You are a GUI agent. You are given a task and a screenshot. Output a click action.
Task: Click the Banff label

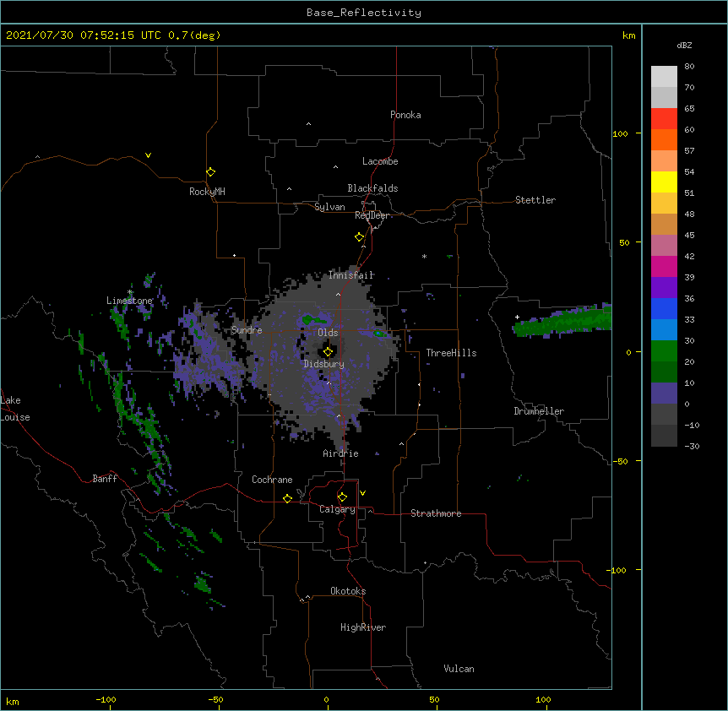click(x=105, y=479)
